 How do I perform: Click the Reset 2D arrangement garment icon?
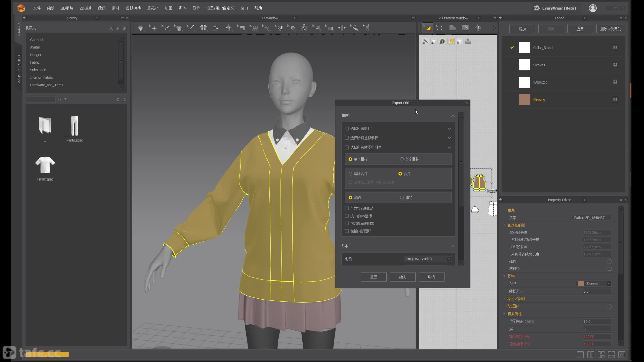(203, 28)
